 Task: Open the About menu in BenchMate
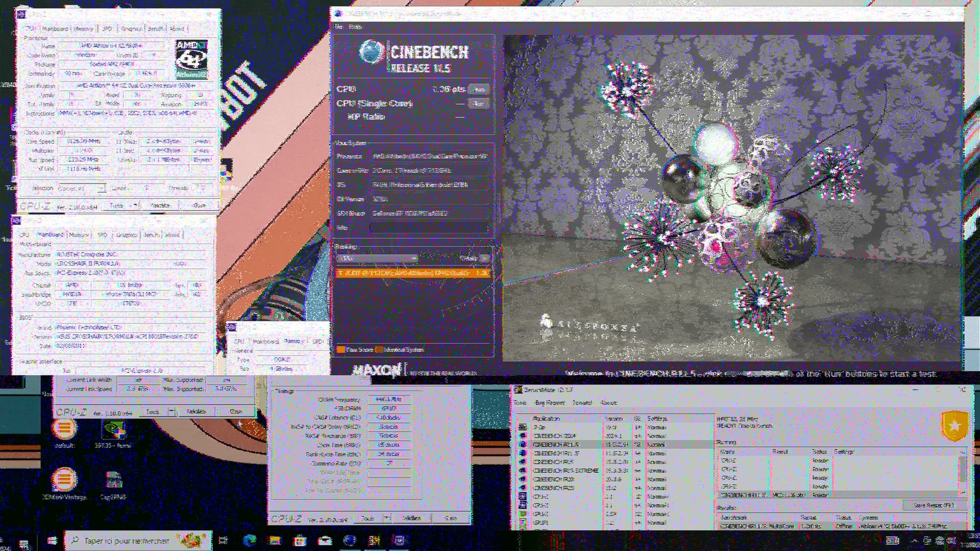(x=609, y=403)
